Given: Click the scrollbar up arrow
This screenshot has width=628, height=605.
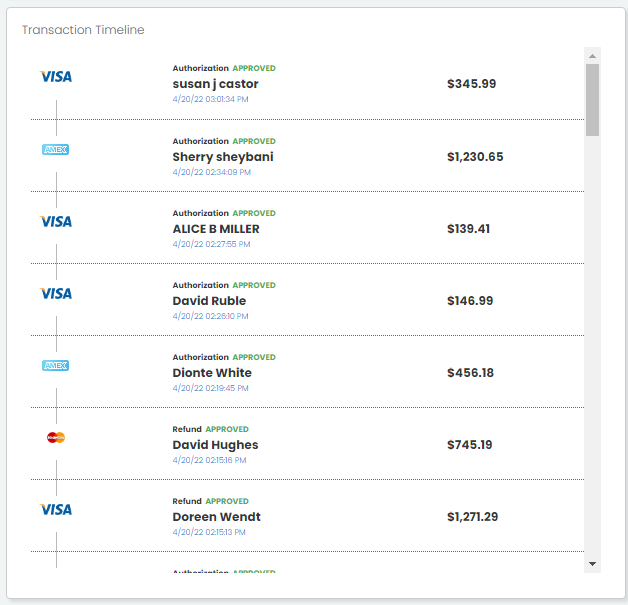Looking at the screenshot, I should coord(592,56).
